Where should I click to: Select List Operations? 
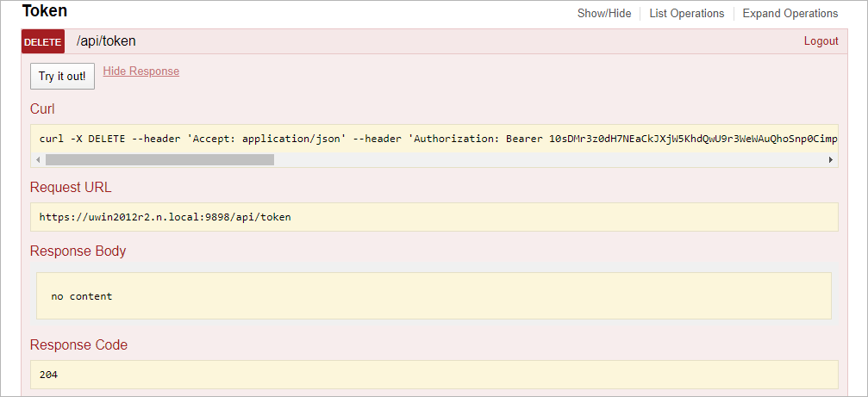(686, 13)
